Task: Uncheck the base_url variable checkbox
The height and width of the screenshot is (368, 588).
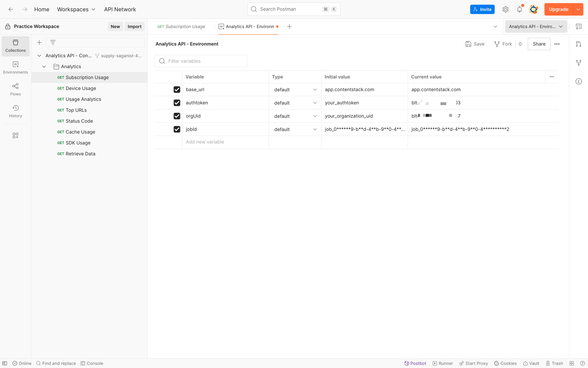Action: pyautogui.click(x=177, y=90)
